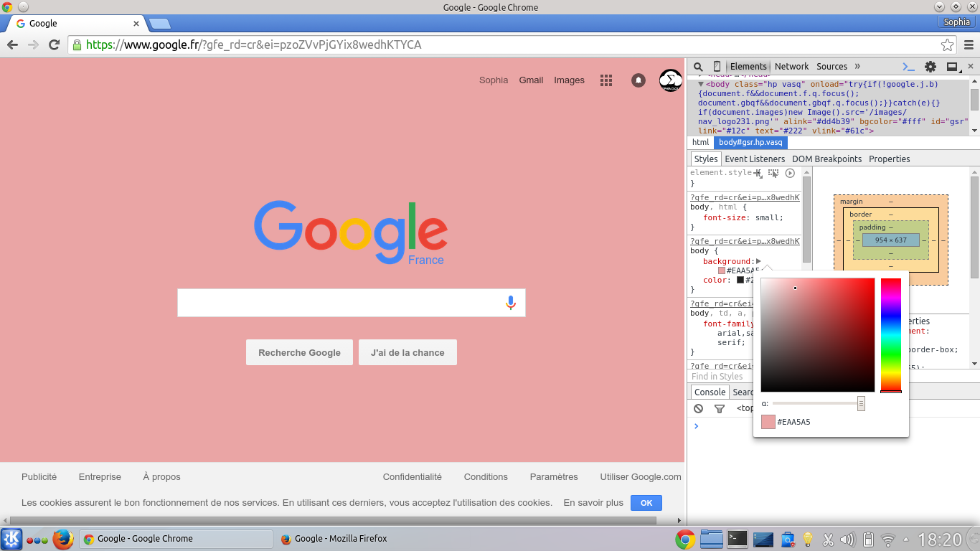Close the DevTools panel
This screenshot has height=551, width=980.
click(x=971, y=66)
